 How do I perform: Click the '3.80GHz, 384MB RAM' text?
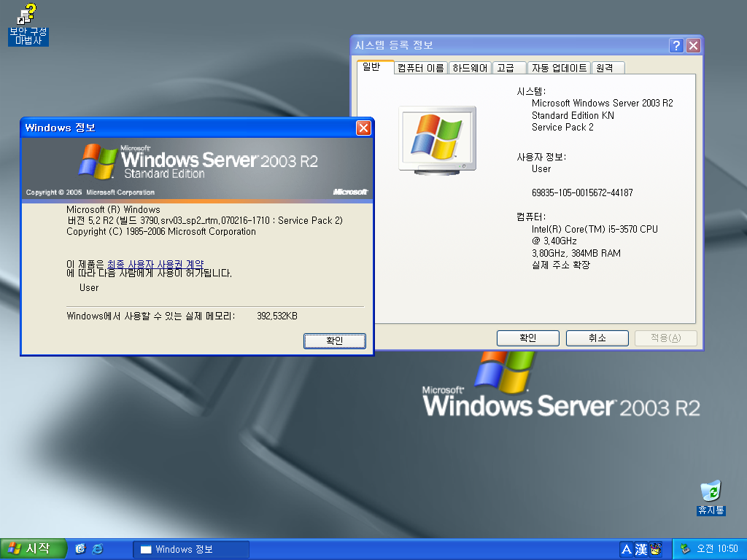tap(576, 253)
